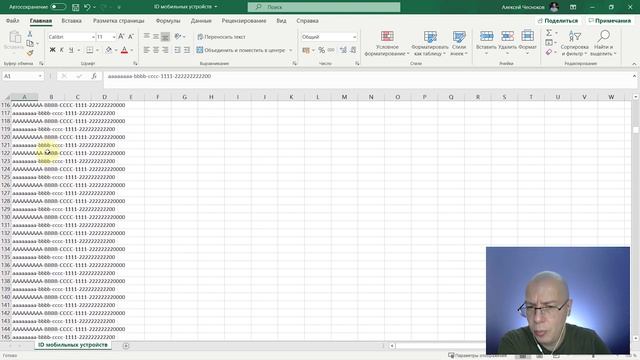Increase decimal places icon

(x=343, y=50)
